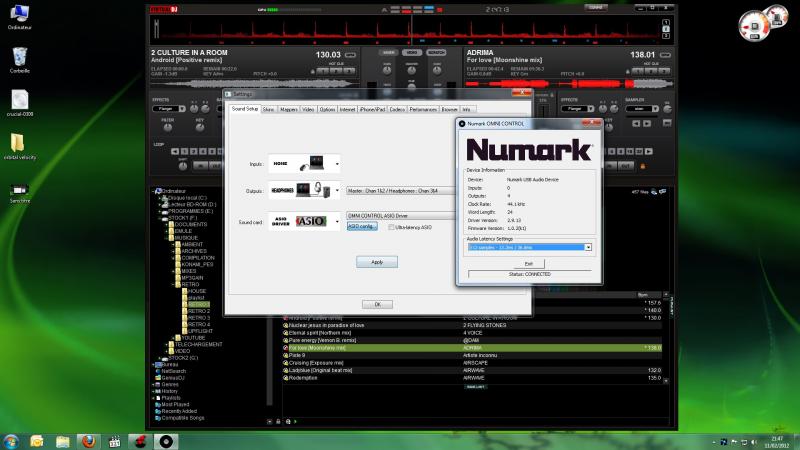Image resolution: width=800 pixels, height=450 pixels.
Task: Open the Outputs selection dropdown
Action: tap(337, 190)
